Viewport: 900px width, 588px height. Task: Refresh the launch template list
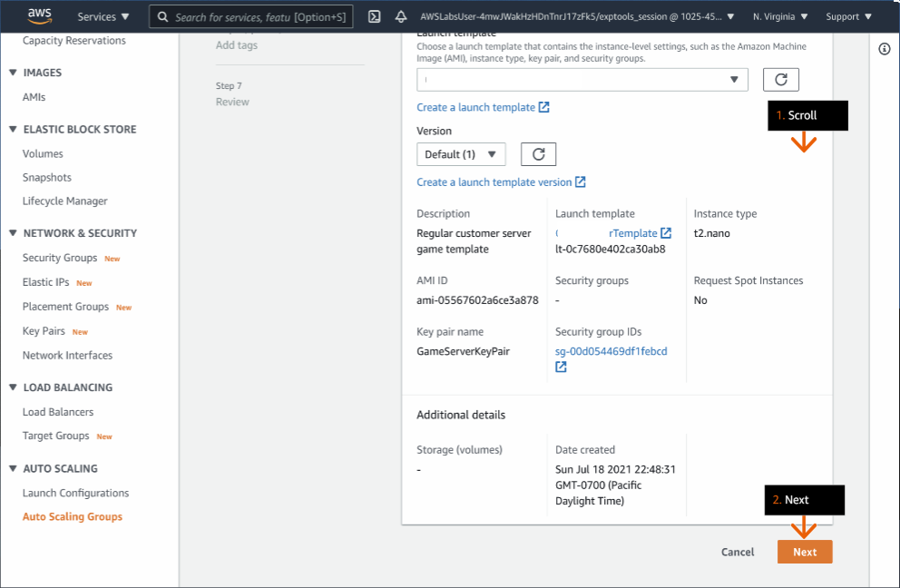pyautogui.click(x=780, y=79)
